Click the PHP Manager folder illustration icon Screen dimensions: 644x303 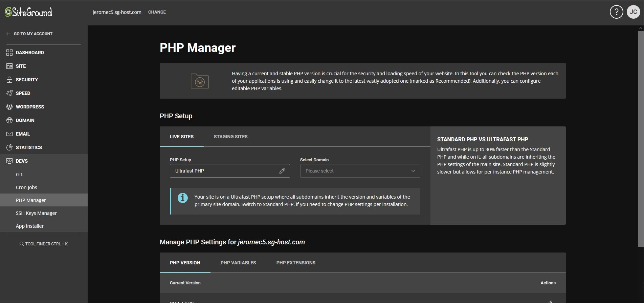tap(200, 81)
